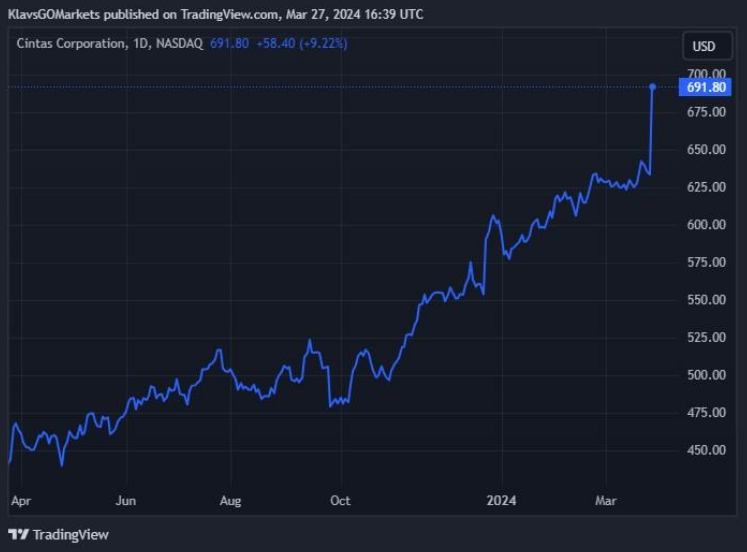The image size is (747, 552).
Task: Click the 691.80 value in chart legend
Action: [229, 43]
